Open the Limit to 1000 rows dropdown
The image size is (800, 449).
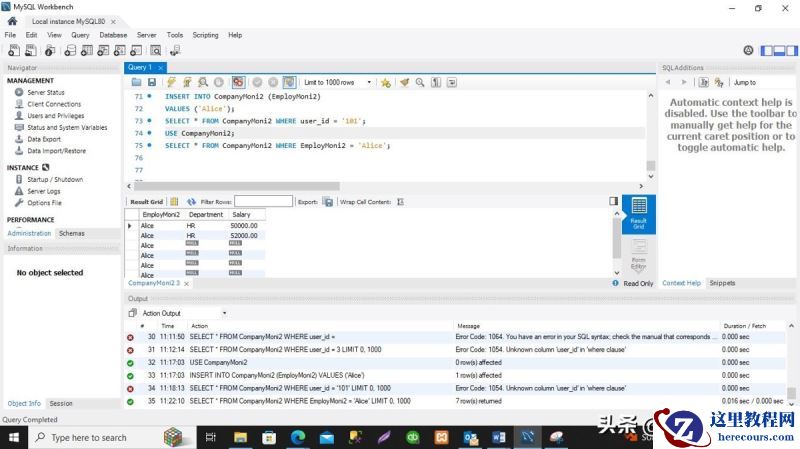[338, 82]
